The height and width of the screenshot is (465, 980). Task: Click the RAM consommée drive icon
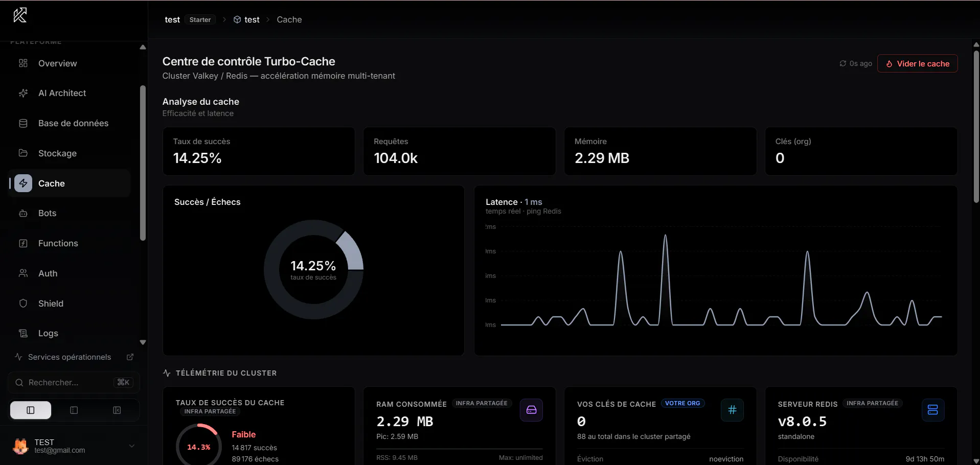(x=531, y=410)
